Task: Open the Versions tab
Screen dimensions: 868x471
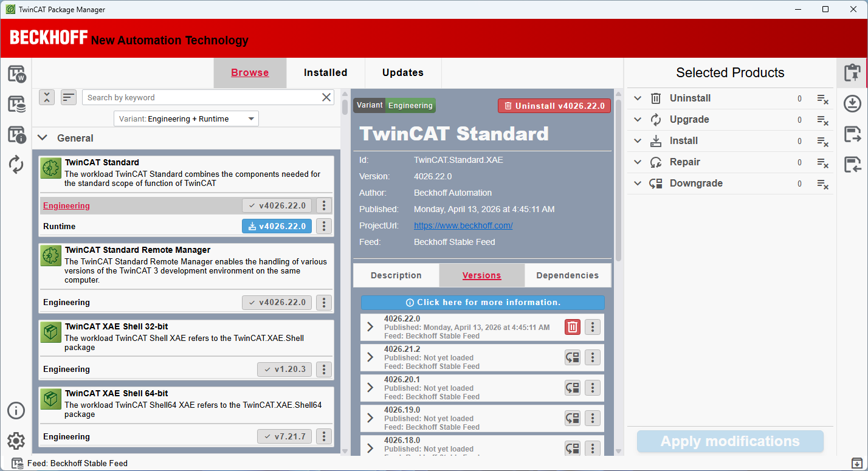Action: 481,275
